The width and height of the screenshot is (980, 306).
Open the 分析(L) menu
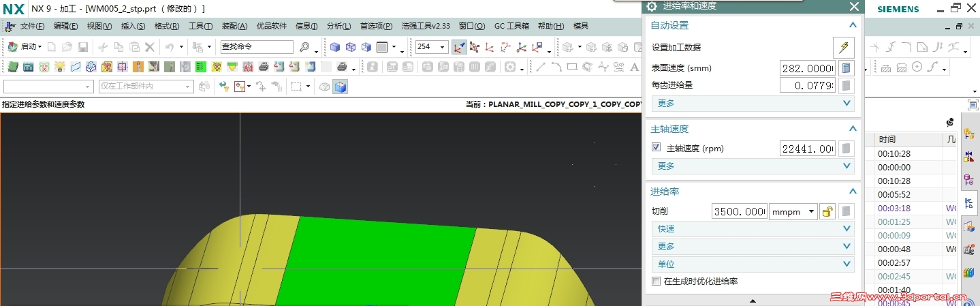coord(338,26)
